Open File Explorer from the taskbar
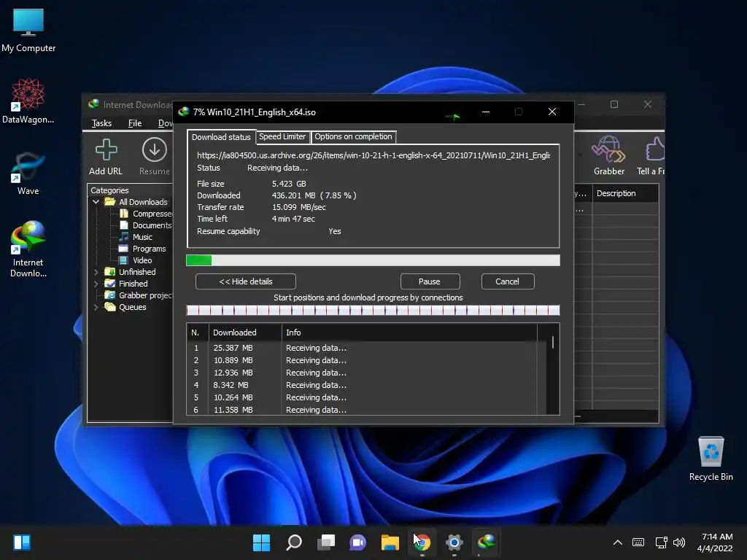 [390, 542]
